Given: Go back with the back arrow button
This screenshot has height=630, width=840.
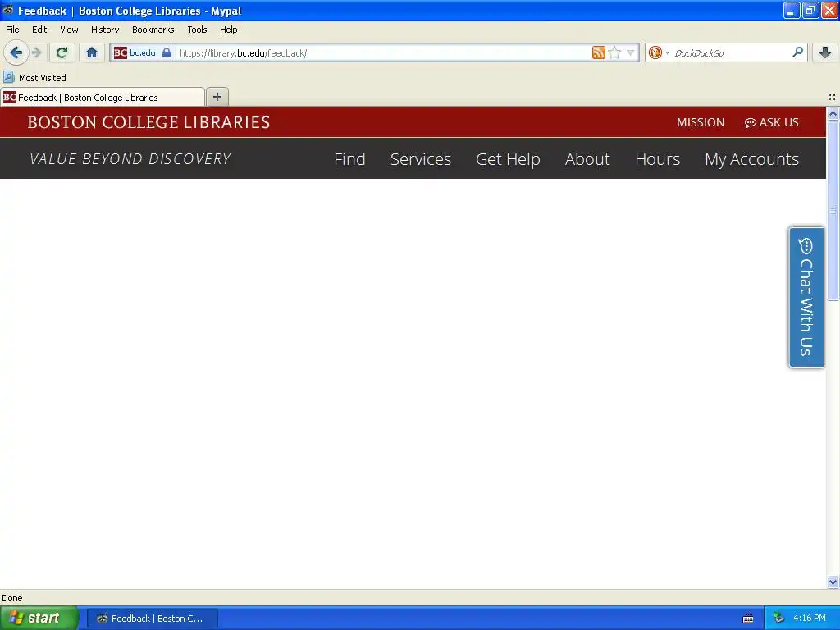Looking at the screenshot, I should coord(16,52).
